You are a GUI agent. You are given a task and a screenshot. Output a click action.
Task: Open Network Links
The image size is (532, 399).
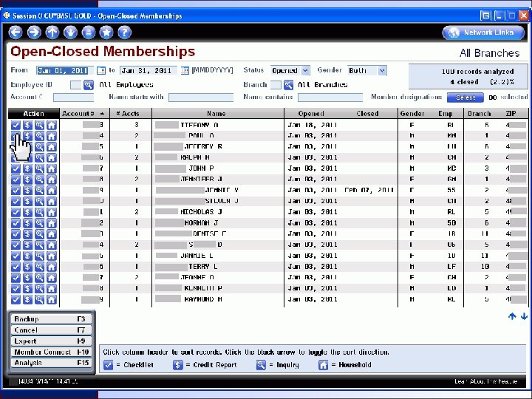coord(483,33)
